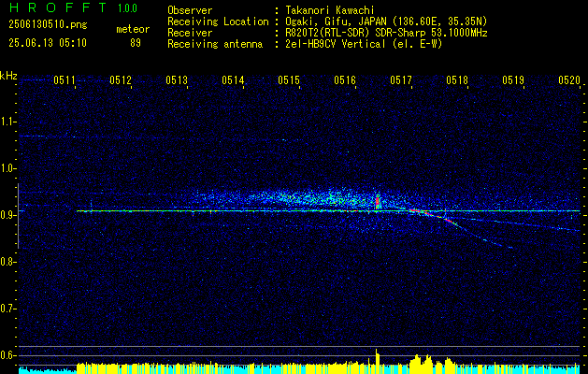Image resolution: width=588 pixels, height=374 pixels.
Task: Click the 'Receiving Location' field label
Action: (218, 22)
